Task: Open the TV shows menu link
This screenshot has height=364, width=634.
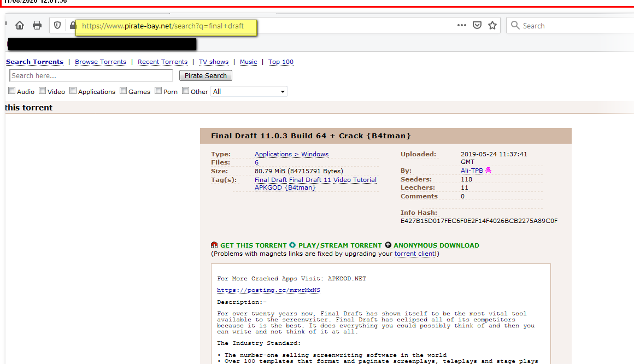Action: [213, 62]
